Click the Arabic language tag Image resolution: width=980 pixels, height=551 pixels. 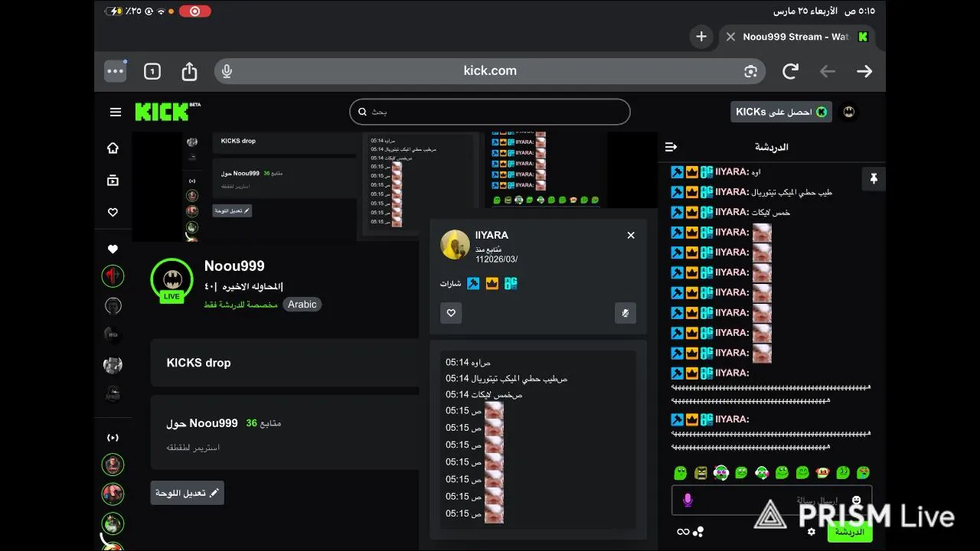[302, 305]
